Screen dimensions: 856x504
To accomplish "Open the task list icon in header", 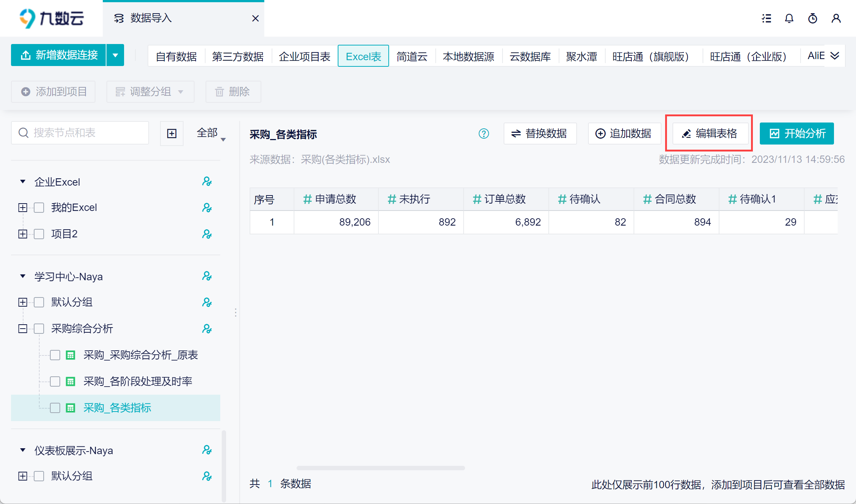I will (766, 18).
